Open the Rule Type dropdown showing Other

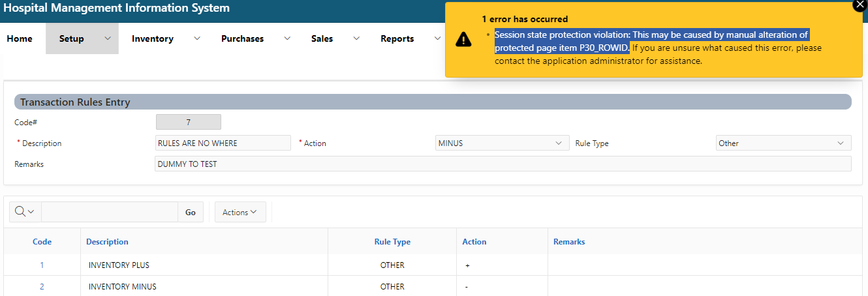(783, 143)
